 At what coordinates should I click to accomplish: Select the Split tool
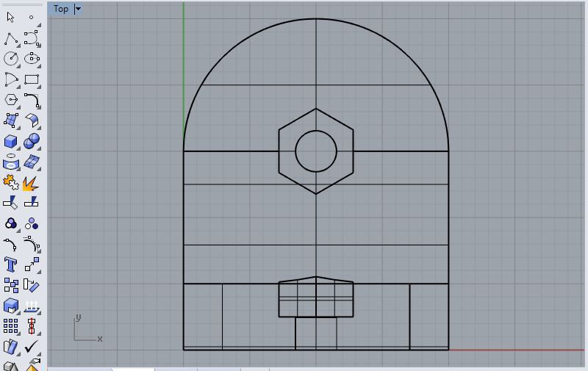(x=31, y=202)
